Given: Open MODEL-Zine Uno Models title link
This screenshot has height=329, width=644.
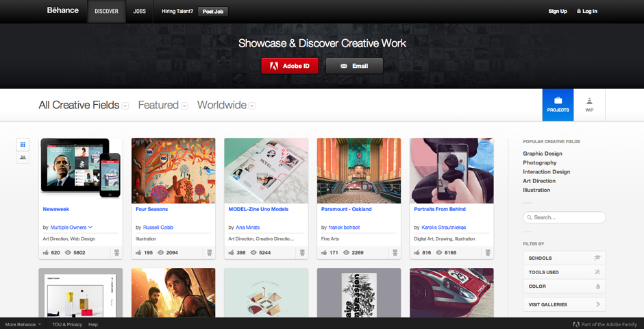Looking at the screenshot, I should coord(258,209).
